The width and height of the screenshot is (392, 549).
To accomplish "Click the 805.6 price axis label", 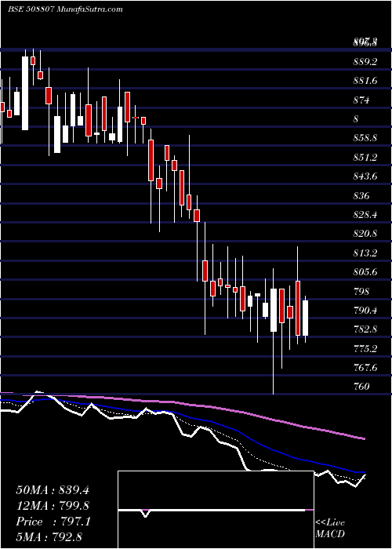I will (365, 271).
